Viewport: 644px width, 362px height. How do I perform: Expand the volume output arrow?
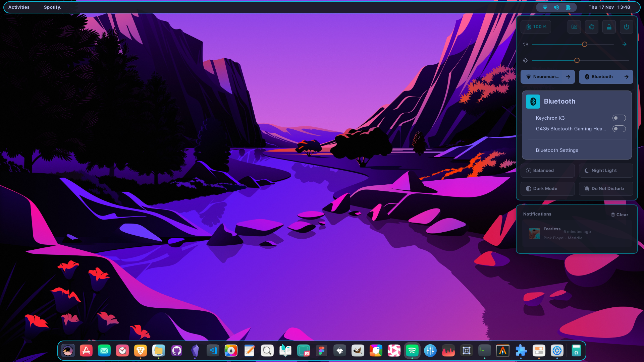point(625,44)
